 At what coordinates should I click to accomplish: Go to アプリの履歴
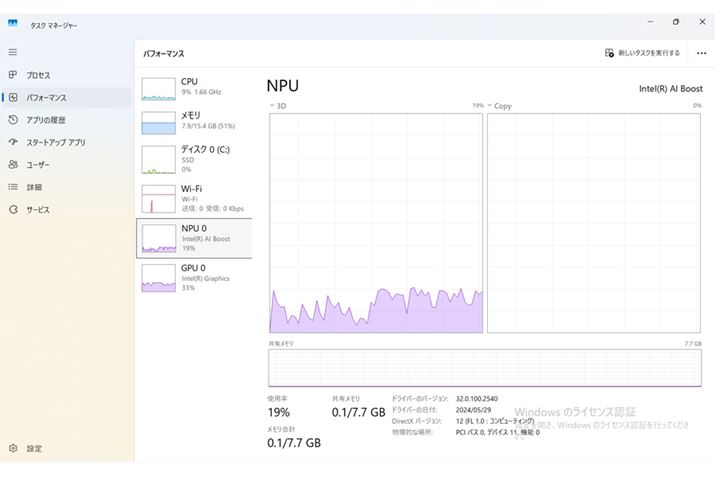66,119
